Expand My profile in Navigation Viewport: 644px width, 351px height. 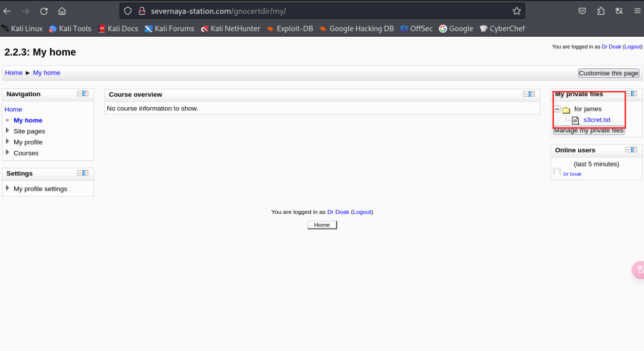coord(7,142)
